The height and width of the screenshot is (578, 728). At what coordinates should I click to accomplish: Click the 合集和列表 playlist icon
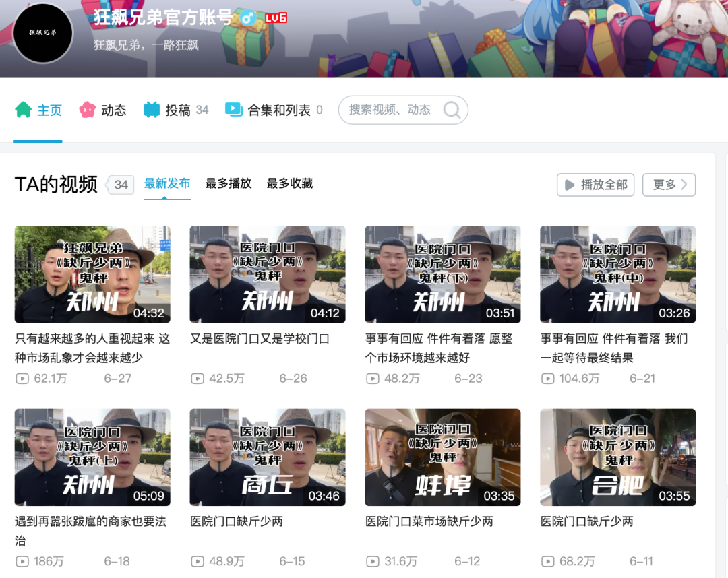(233, 109)
